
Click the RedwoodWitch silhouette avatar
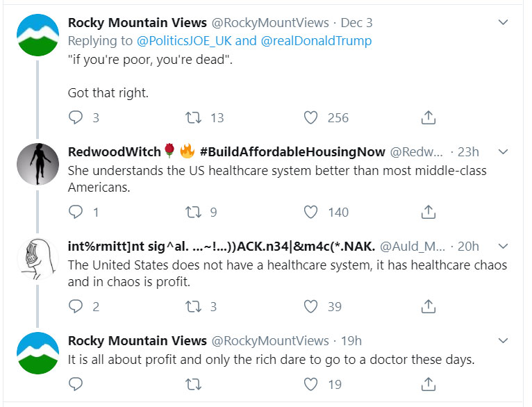pyautogui.click(x=37, y=165)
